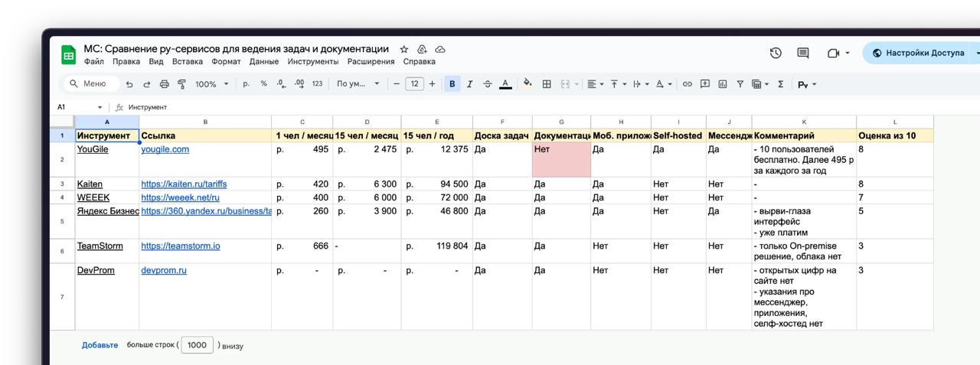Increase font size with plus button
Image resolution: width=980 pixels, height=365 pixels.
point(433,84)
